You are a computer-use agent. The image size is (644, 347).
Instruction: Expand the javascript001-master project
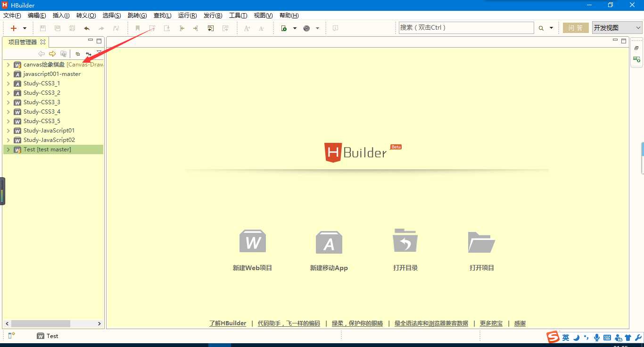click(8, 74)
